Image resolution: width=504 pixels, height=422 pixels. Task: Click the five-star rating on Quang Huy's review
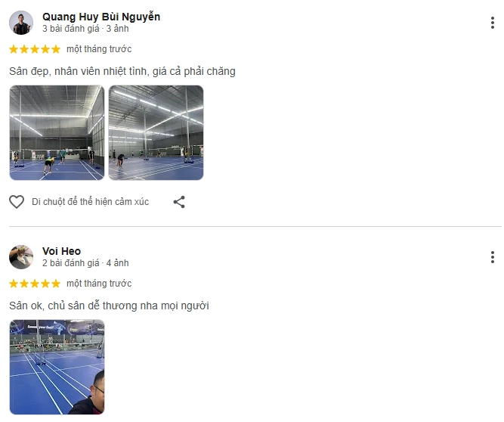pyautogui.click(x=35, y=49)
